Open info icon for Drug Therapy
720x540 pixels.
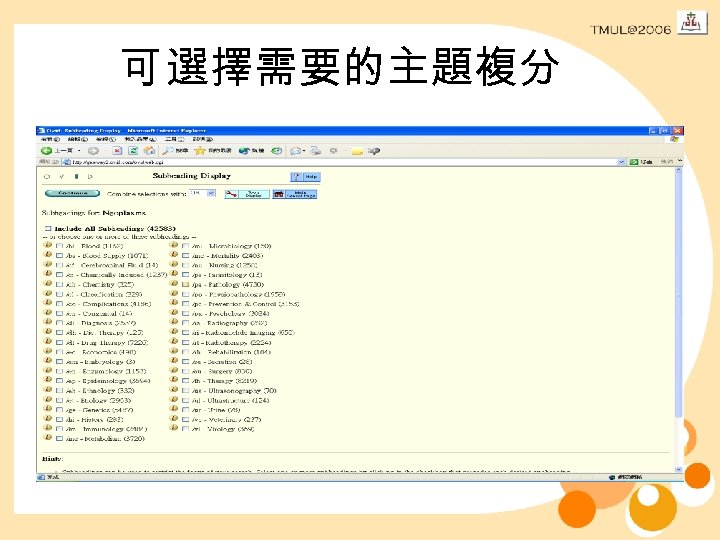click(47, 341)
